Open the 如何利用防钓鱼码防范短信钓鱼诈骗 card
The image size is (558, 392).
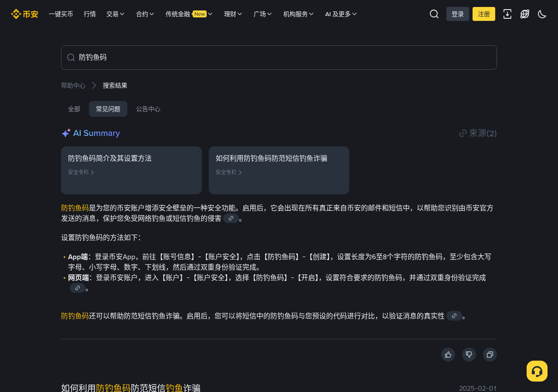pyautogui.click(x=279, y=170)
